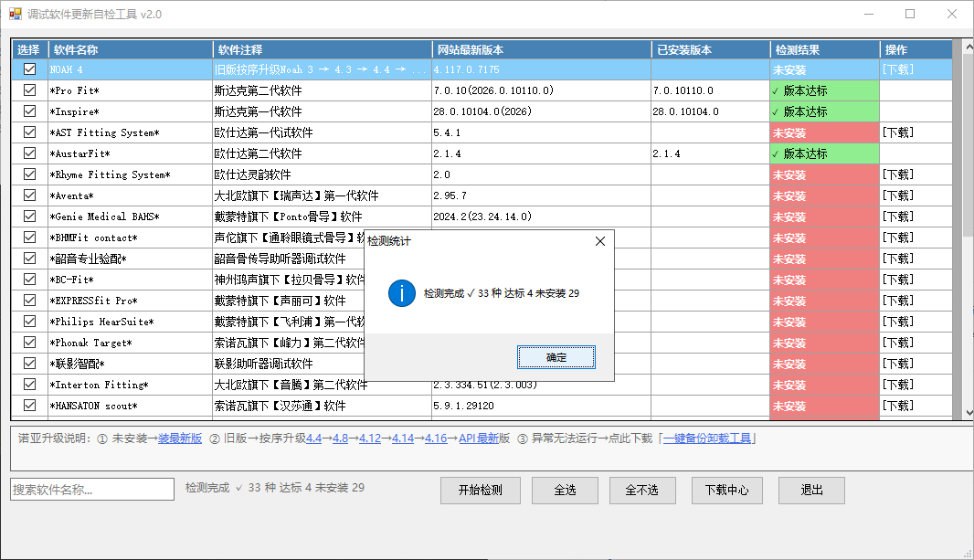
Task: Open the 4.14 upgrade link
Action: (403, 438)
